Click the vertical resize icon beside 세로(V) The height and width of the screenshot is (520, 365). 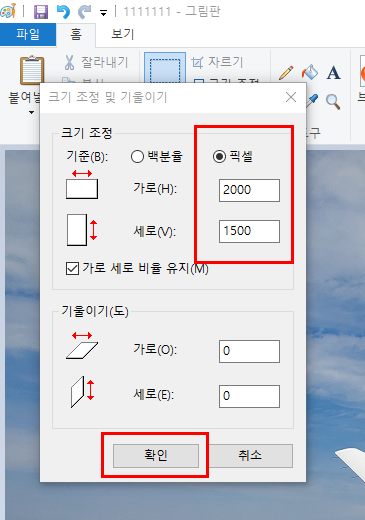[x=82, y=230]
